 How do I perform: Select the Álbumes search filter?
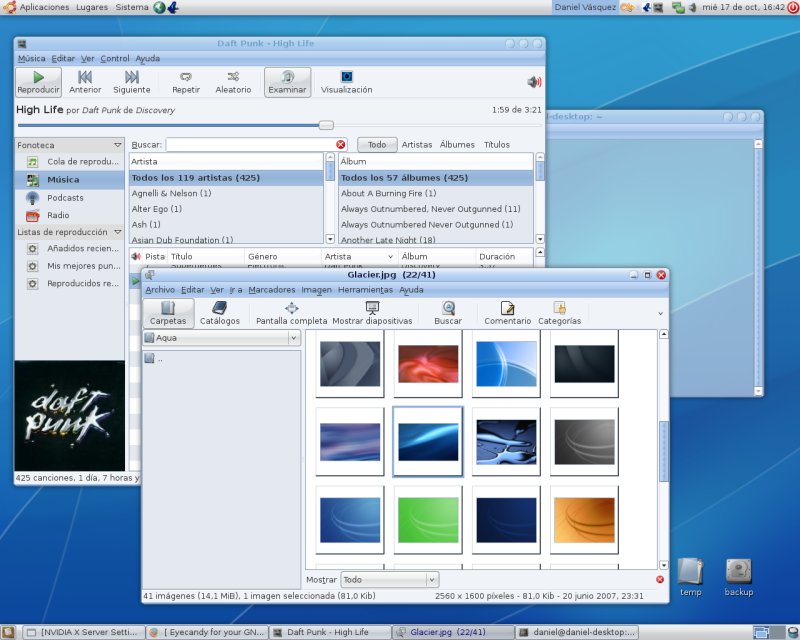[x=457, y=144]
